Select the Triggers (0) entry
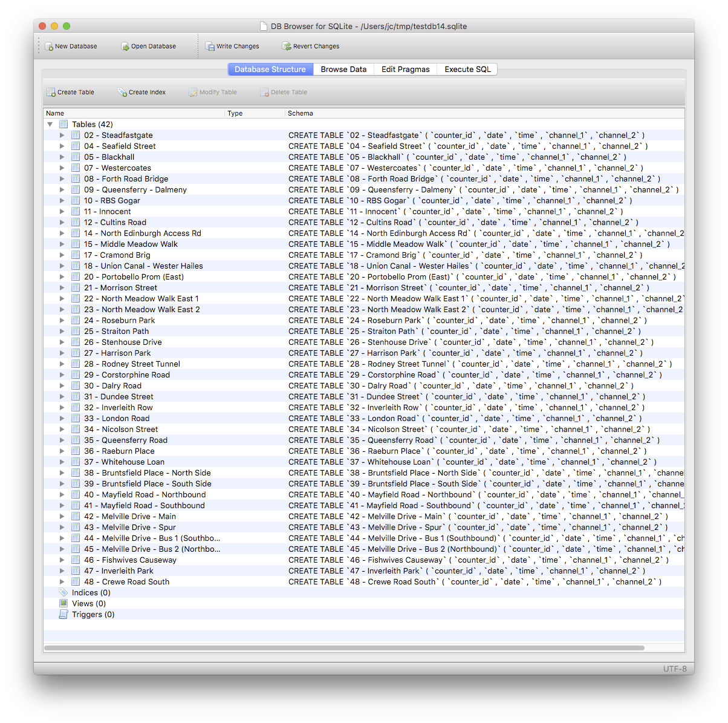 pyautogui.click(x=93, y=614)
